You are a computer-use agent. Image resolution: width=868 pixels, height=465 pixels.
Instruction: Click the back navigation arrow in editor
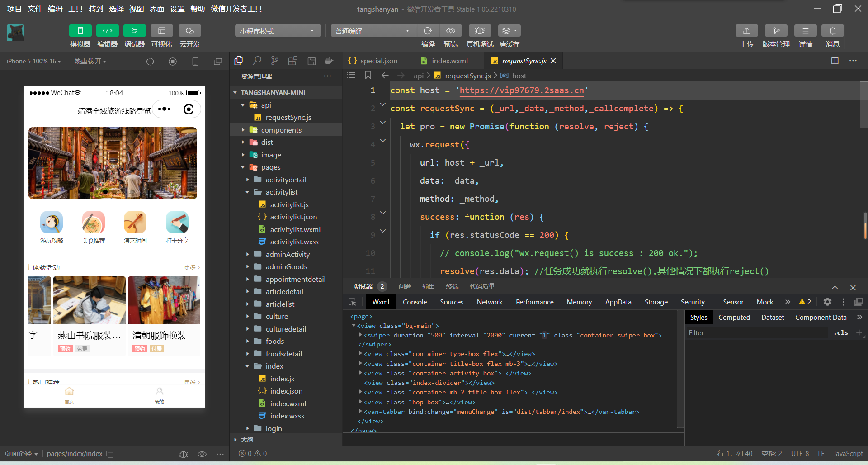click(x=385, y=76)
